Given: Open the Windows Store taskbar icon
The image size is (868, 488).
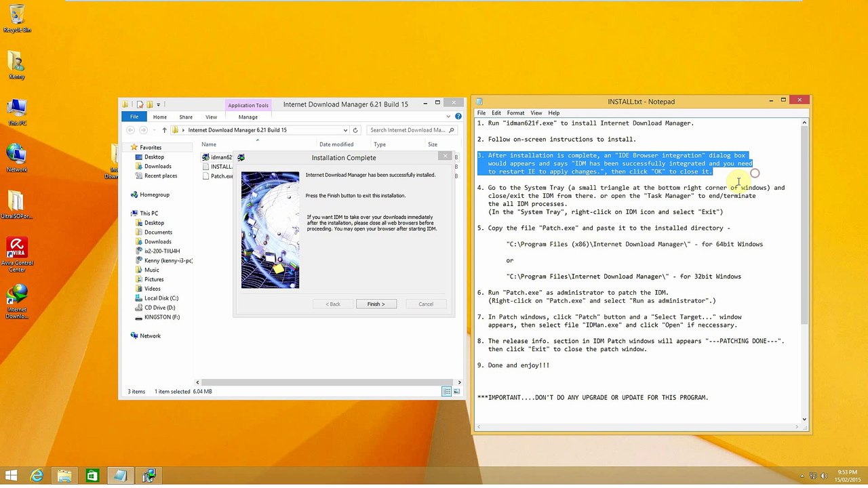Looking at the screenshot, I should [92, 476].
